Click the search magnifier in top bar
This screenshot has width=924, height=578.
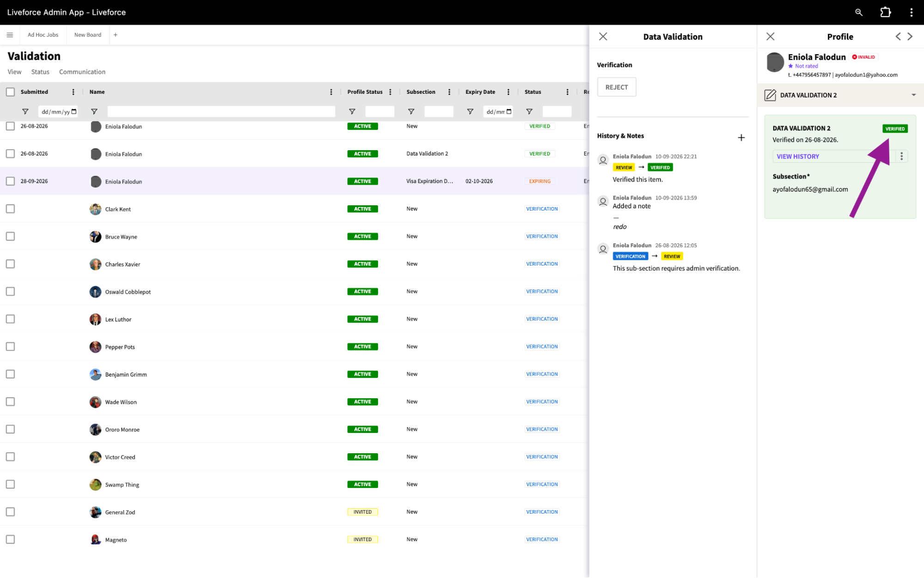coord(858,12)
